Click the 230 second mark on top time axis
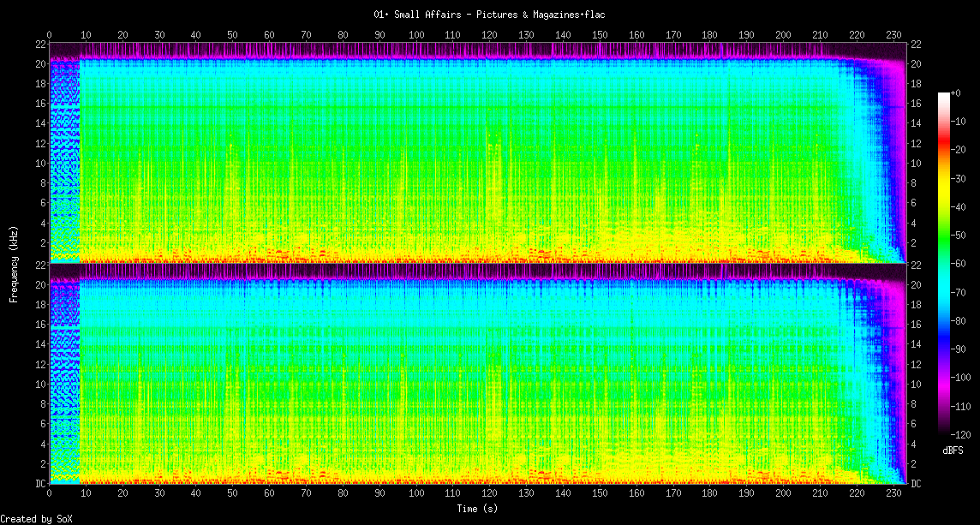980x525 pixels. 893,34
